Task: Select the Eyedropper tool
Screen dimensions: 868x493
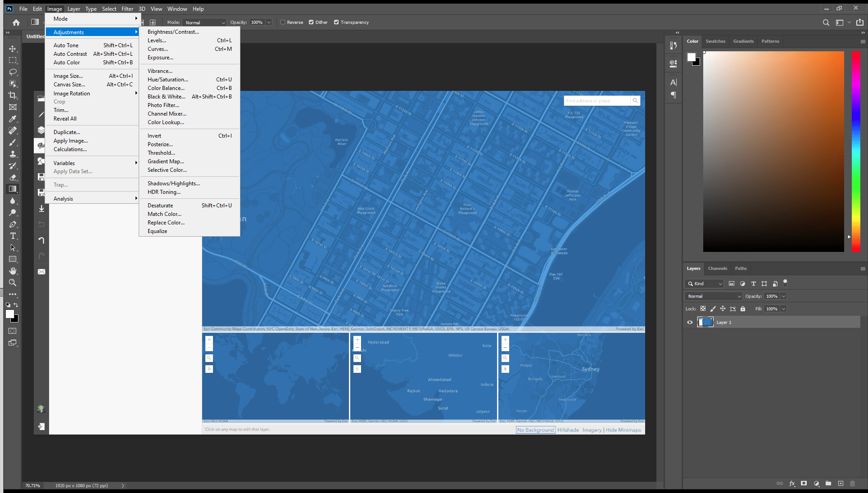Action: click(13, 119)
